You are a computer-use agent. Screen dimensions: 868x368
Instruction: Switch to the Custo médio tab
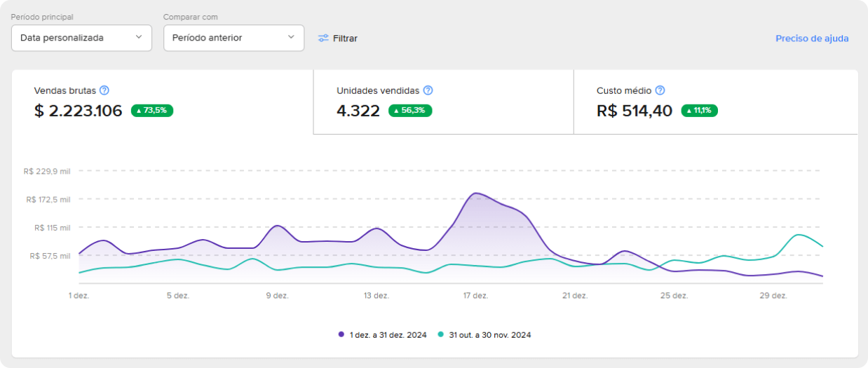pos(715,102)
